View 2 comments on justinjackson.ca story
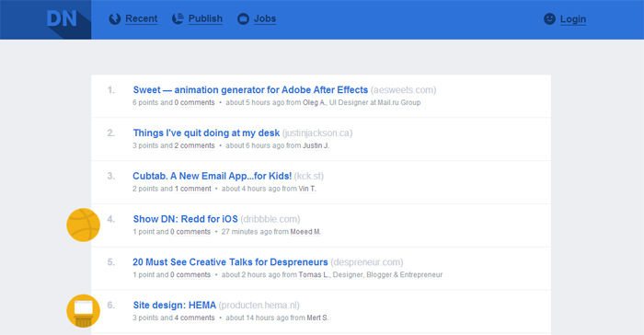The height and width of the screenshot is (335, 644). (194, 145)
